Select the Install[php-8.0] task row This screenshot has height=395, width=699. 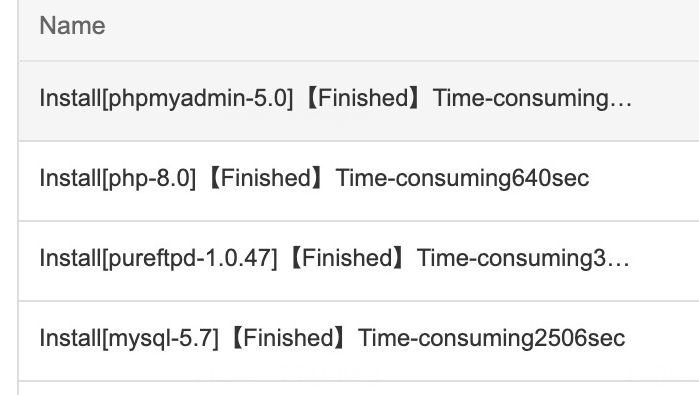[359, 181]
